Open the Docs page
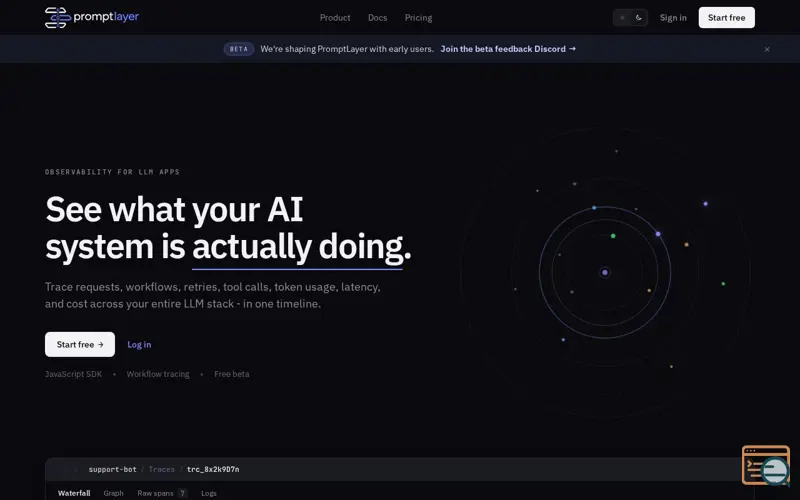This screenshot has width=800, height=500. click(378, 17)
